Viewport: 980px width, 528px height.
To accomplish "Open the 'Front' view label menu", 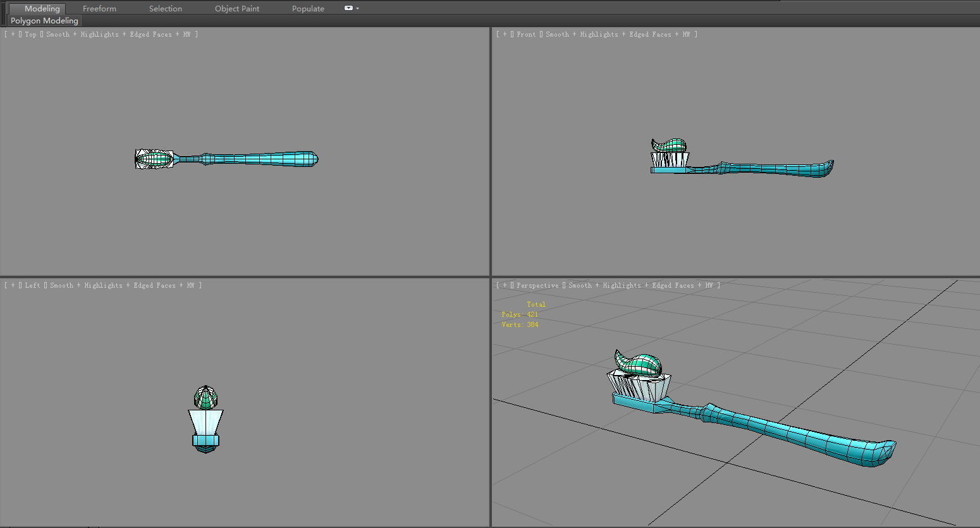I will [525, 35].
